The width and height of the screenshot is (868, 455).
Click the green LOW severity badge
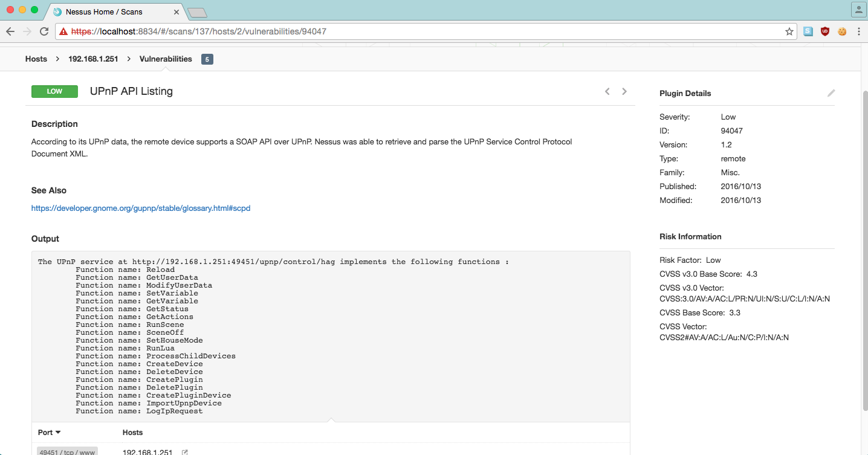[x=54, y=91]
